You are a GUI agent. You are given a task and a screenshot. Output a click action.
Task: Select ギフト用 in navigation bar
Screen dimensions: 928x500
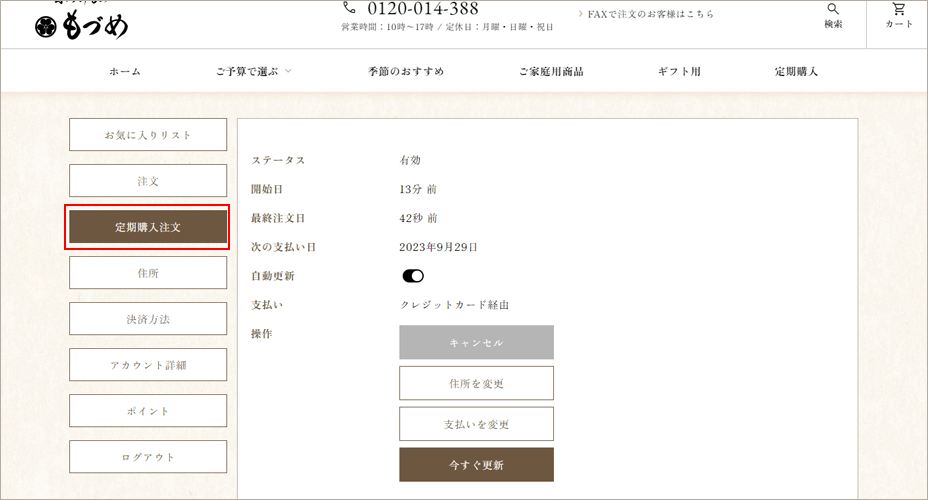click(x=679, y=72)
